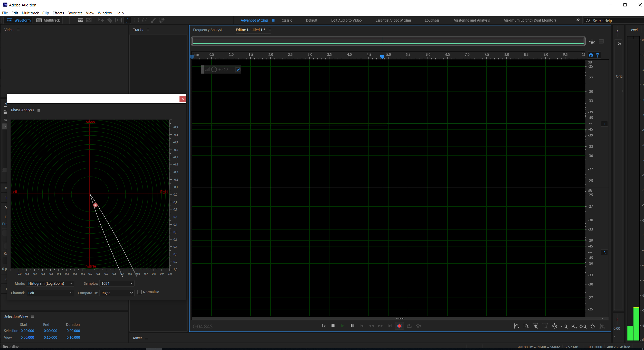Toggle the left channel L button
The height and width of the screenshot is (350, 644).
tap(604, 124)
